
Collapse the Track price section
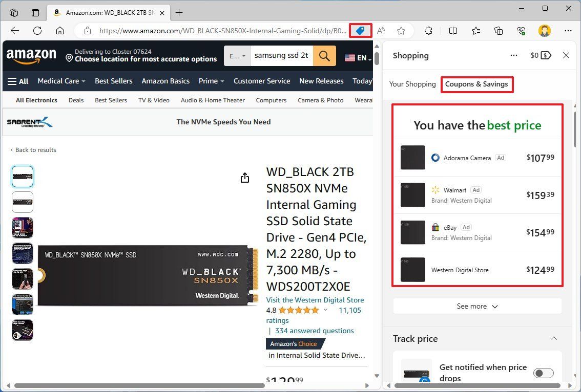(553, 338)
